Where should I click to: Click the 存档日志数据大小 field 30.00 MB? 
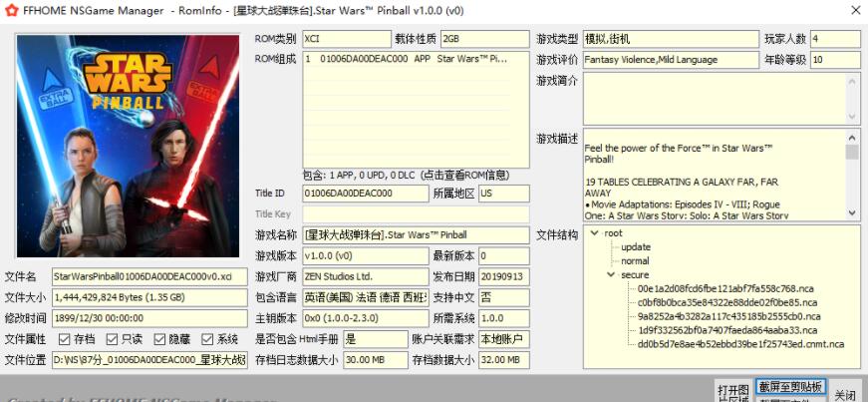click(376, 360)
